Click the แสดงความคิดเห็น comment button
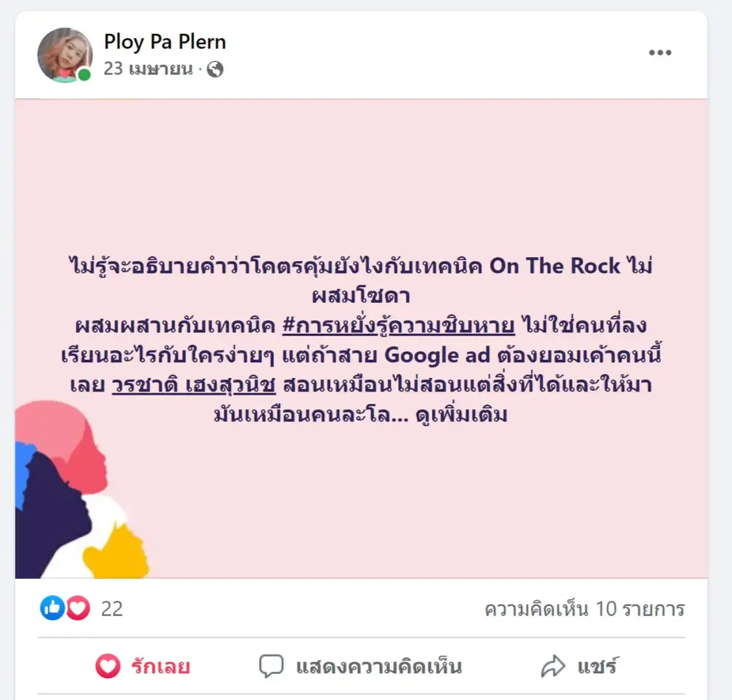The width and height of the screenshot is (732, 700). [x=360, y=666]
